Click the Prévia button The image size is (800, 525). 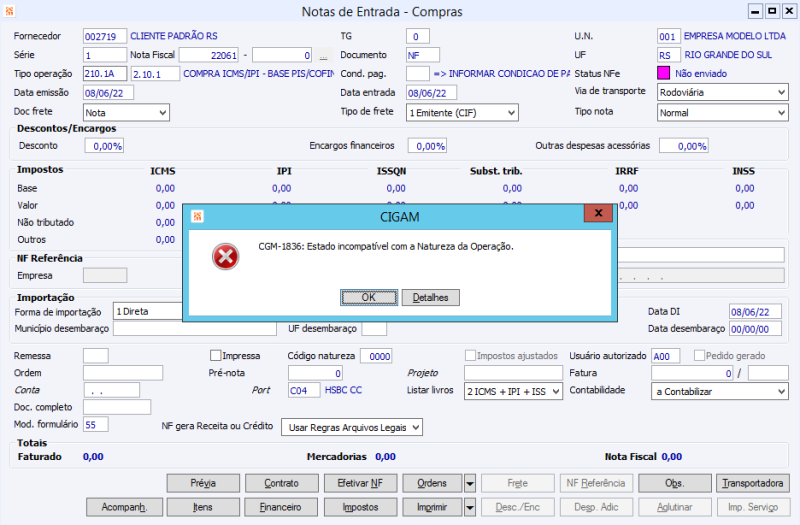click(203, 483)
